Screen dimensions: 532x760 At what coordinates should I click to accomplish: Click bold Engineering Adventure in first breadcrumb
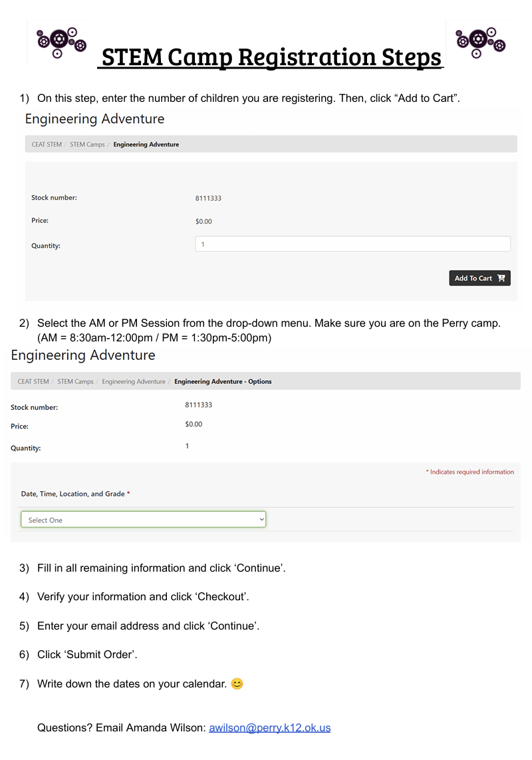pos(146,144)
